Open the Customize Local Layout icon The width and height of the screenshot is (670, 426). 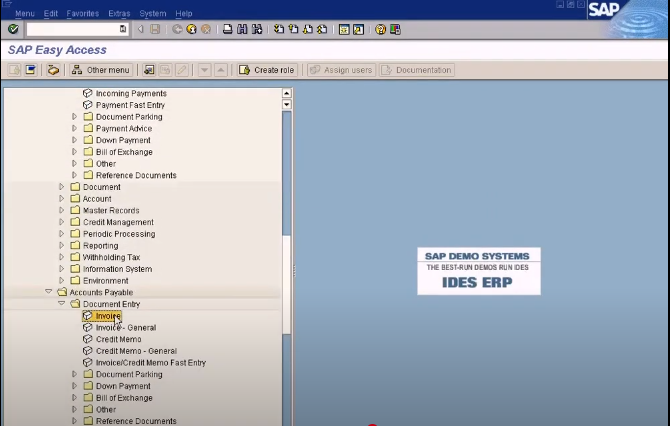tap(395, 29)
